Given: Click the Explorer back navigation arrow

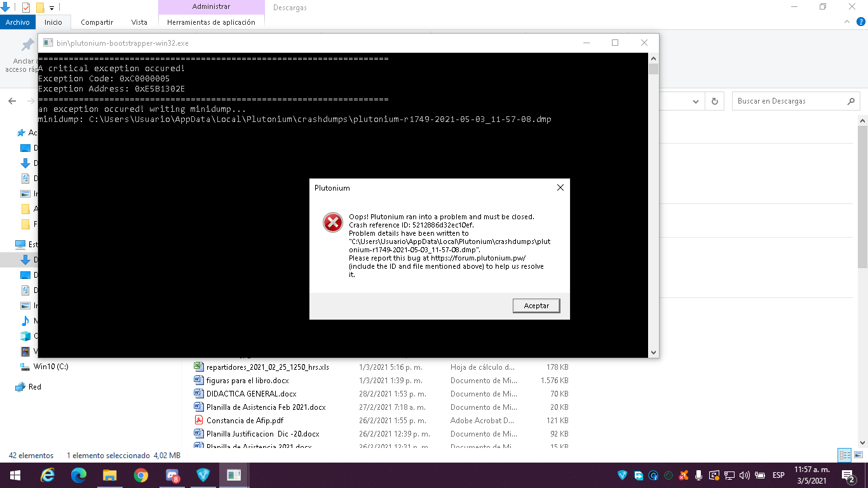Looking at the screenshot, I should [12, 101].
